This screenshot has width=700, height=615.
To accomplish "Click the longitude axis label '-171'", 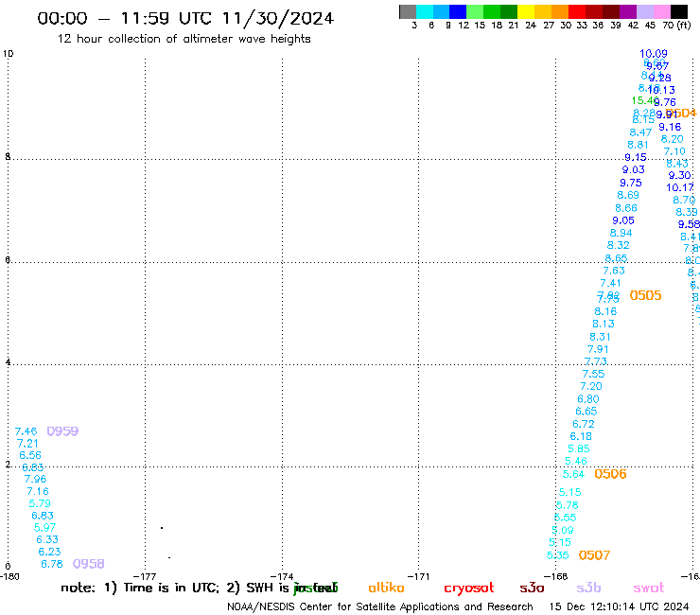I will click(418, 576).
